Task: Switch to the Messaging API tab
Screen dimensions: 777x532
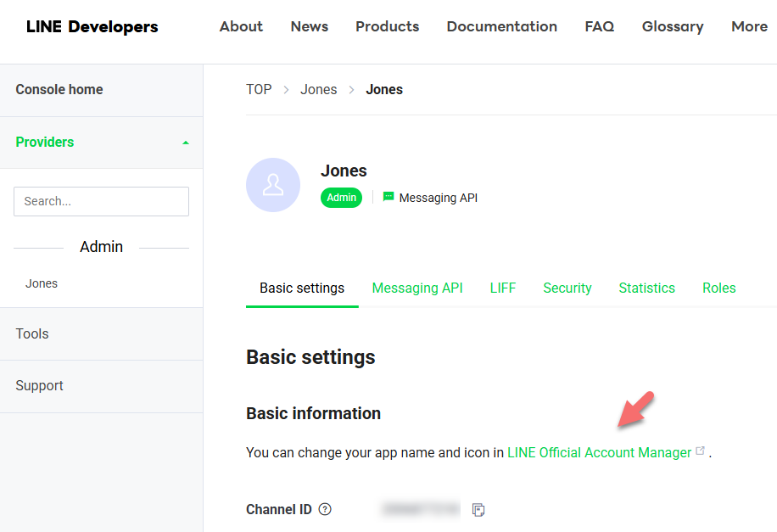Action: (x=417, y=288)
